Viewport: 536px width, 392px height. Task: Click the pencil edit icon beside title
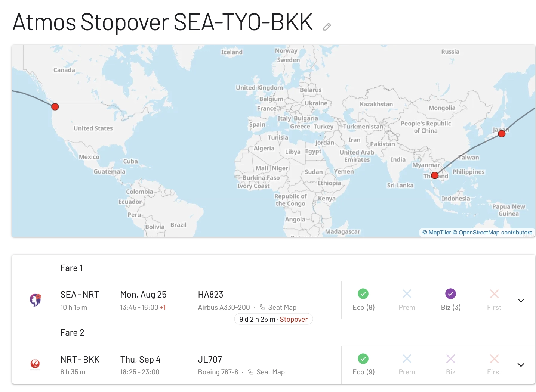(327, 27)
